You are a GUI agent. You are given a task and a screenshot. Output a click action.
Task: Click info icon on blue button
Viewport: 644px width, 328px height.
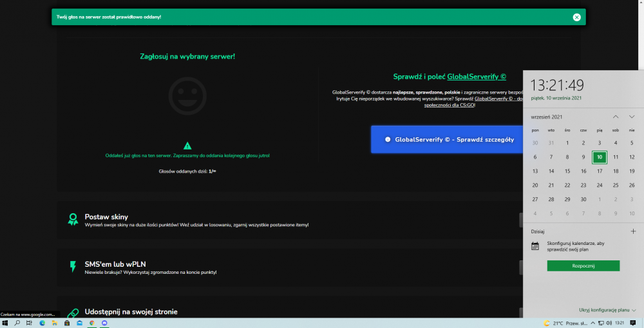click(387, 140)
